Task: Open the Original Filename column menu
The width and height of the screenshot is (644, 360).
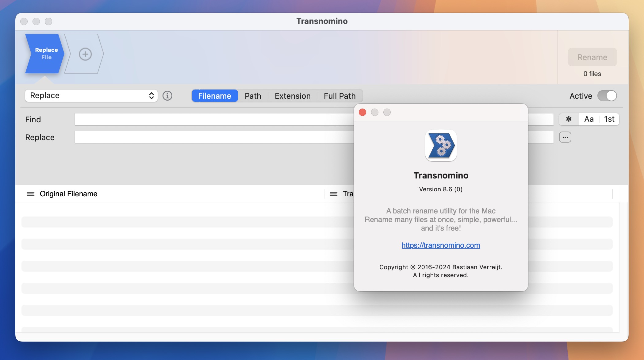Action: (30, 193)
